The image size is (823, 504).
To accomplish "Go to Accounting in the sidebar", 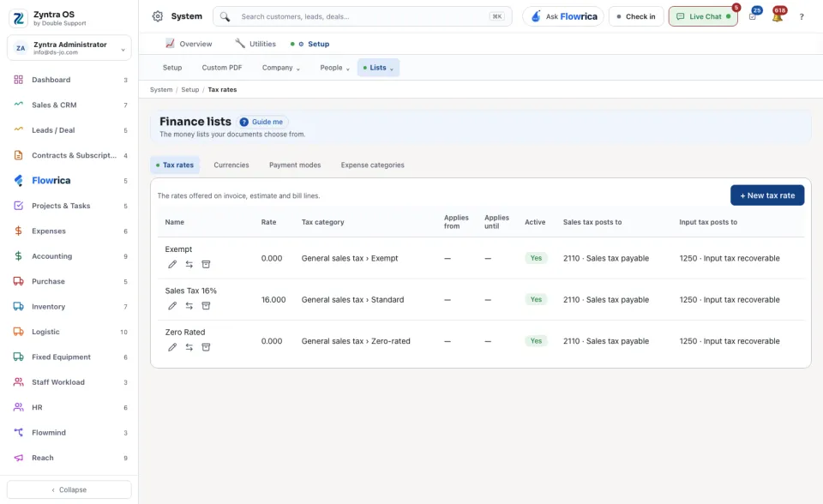I will click(x=69, y=256).
